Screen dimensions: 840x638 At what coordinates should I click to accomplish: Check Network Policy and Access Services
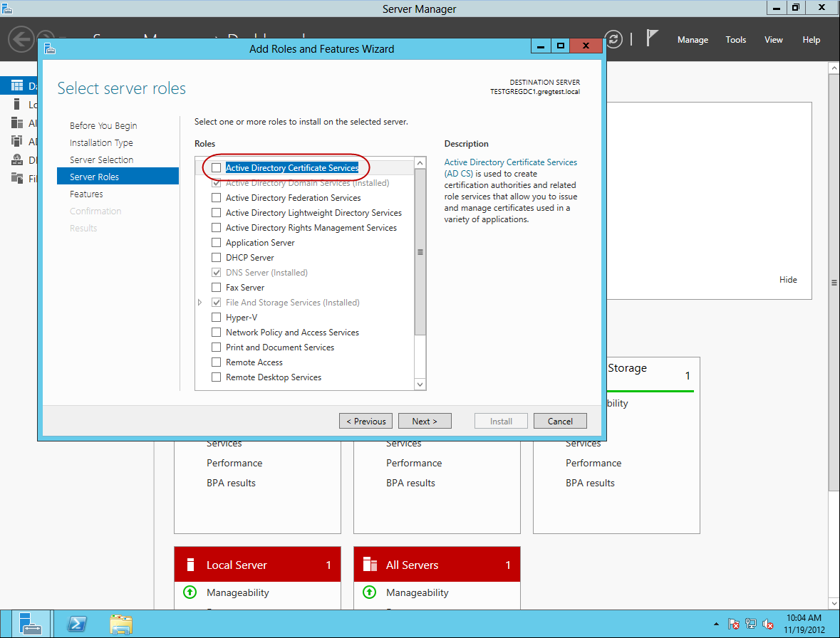click(x=217, y=333)
